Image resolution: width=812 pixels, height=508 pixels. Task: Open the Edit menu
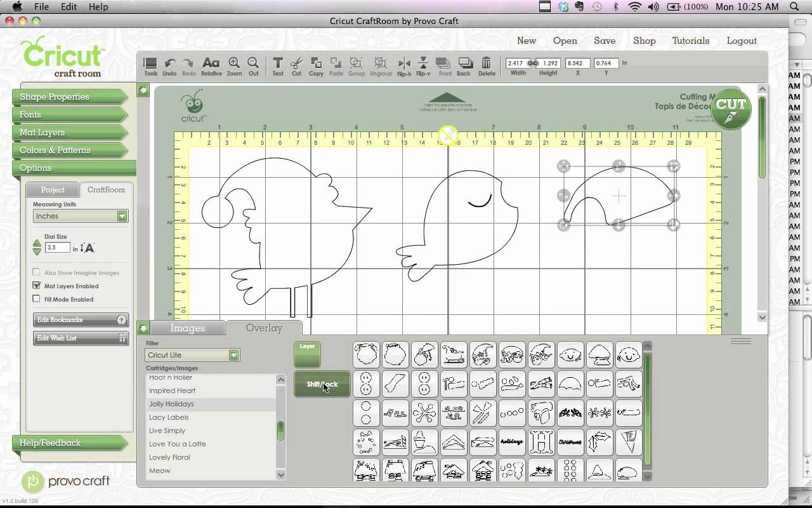point(69,6)
